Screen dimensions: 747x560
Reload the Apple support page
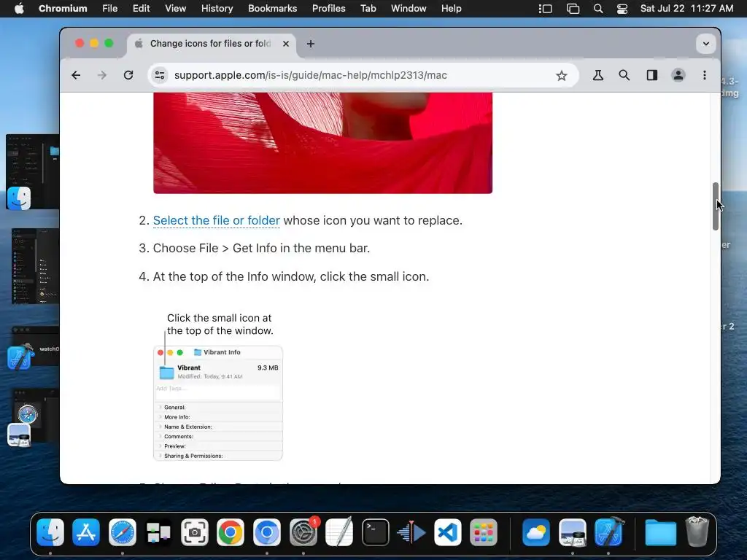(x=128, y=75)
